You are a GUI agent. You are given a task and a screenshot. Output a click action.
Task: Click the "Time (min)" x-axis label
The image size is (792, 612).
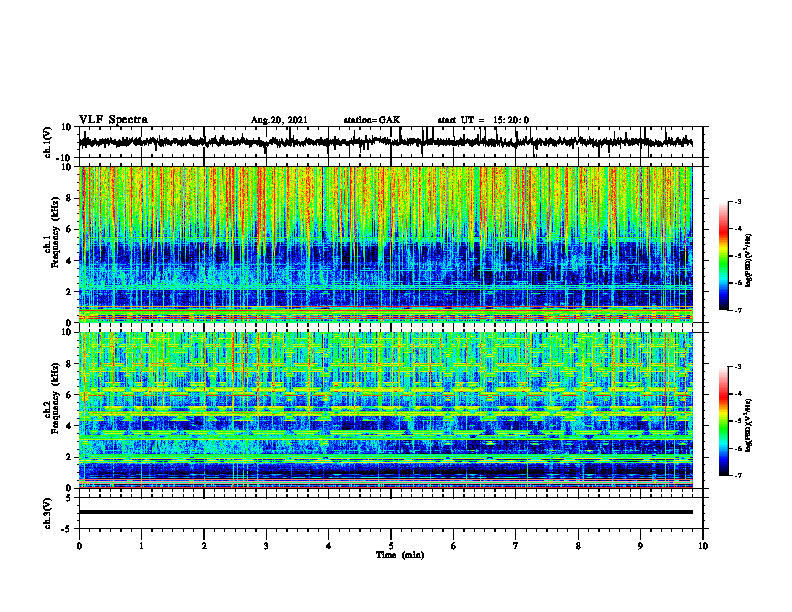click(x=400, y=555)
